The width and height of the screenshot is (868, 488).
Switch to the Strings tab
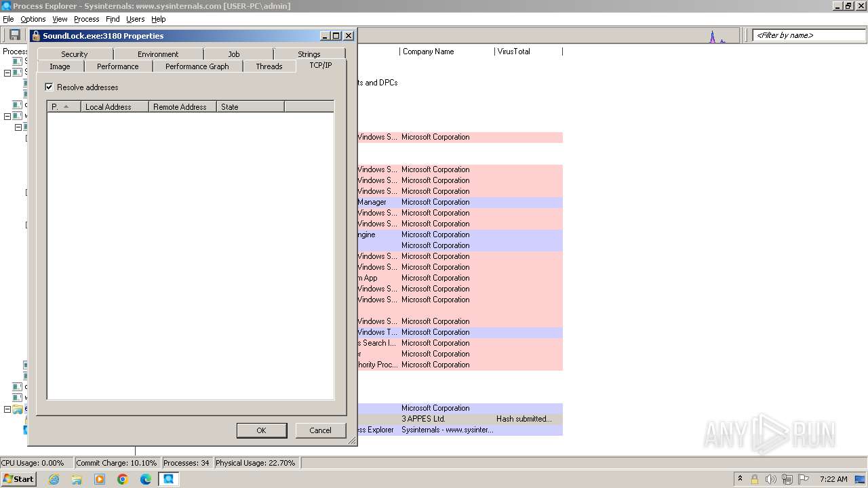click(x=309, y=54)
